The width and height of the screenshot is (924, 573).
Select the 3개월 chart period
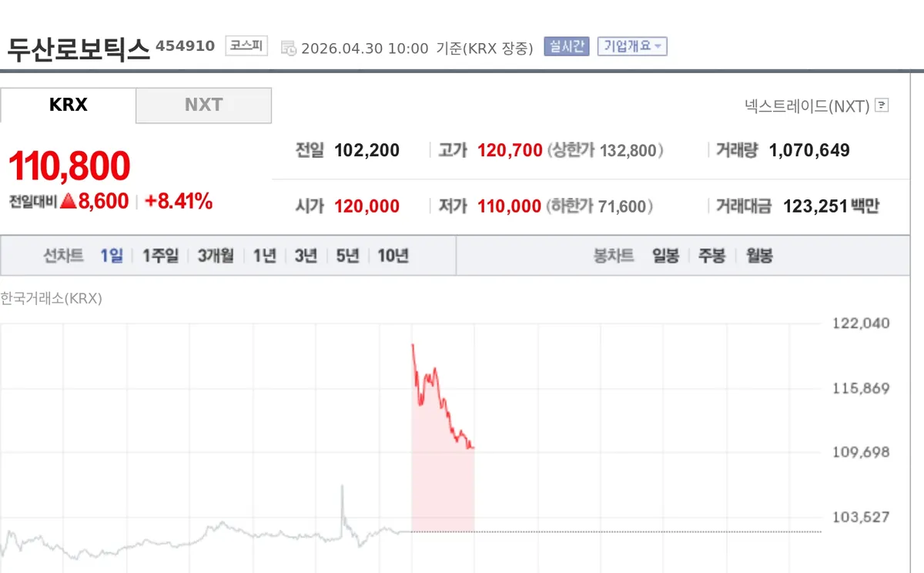tap(214, 256)
